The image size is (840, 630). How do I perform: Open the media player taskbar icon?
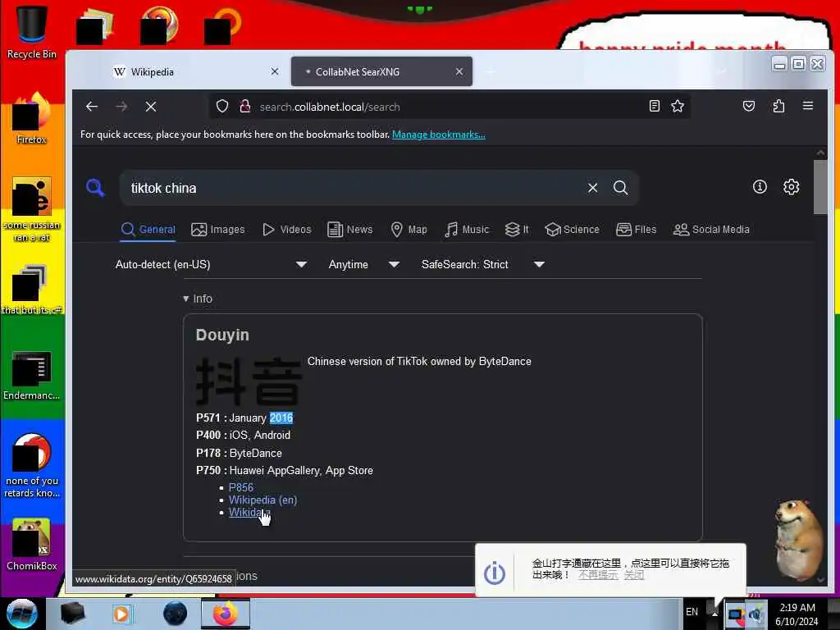121,614
